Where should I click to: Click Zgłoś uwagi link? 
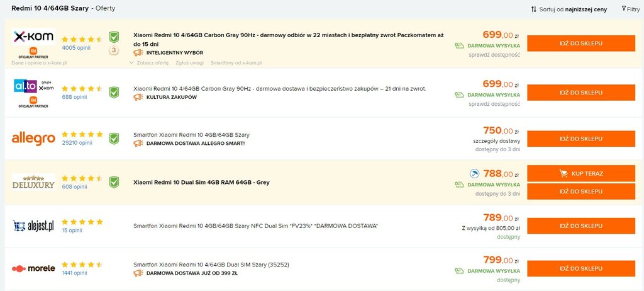coord(190,63)
